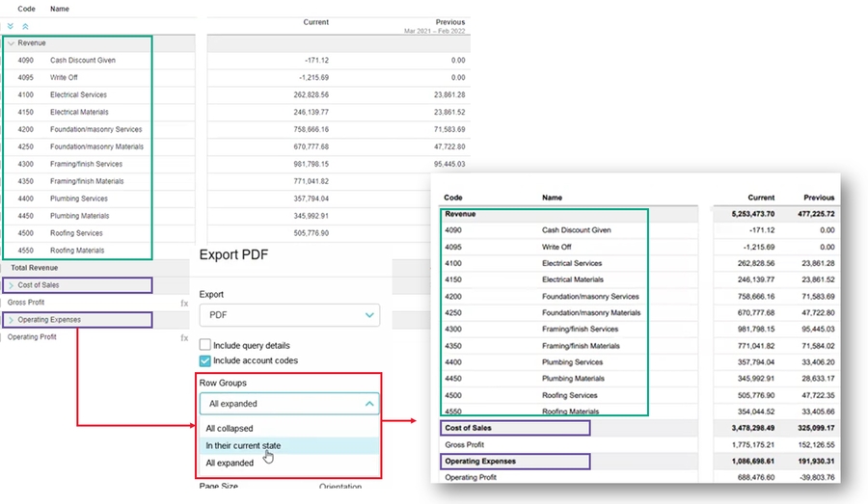
Task: Open the Row Groups dropdown
Action: coord(288,404)
